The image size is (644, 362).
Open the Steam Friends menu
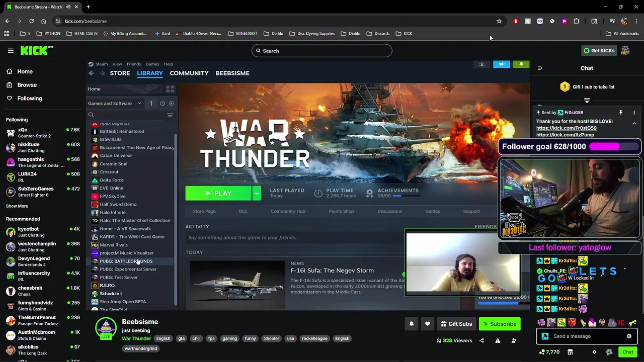click(x=134, y=64)
